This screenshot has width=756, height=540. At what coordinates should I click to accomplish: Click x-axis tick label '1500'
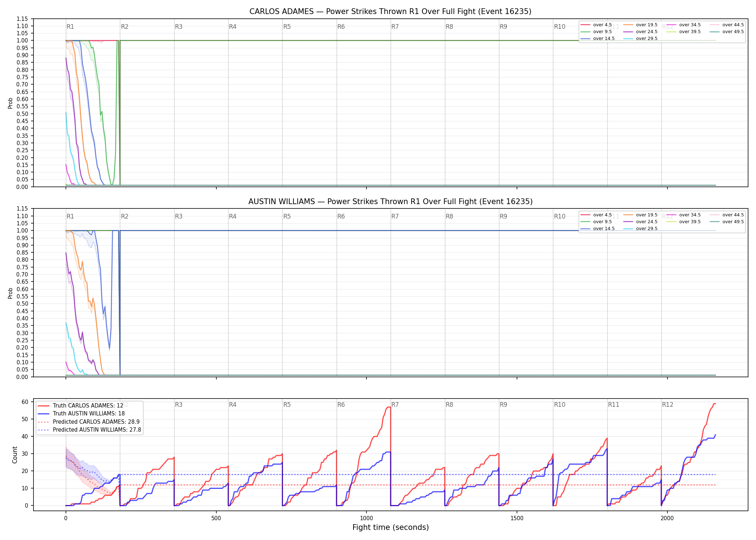pos(517,518)
